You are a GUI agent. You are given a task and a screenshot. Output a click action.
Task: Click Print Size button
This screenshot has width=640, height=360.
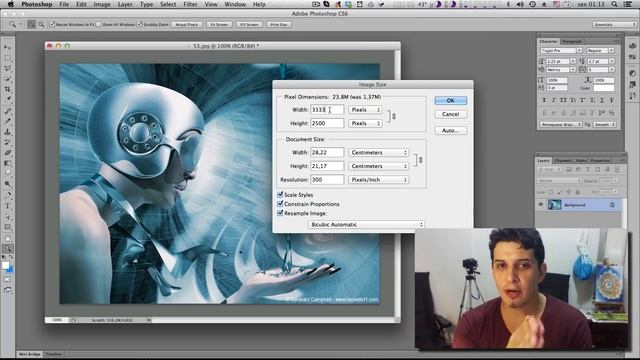pos(279,24)
